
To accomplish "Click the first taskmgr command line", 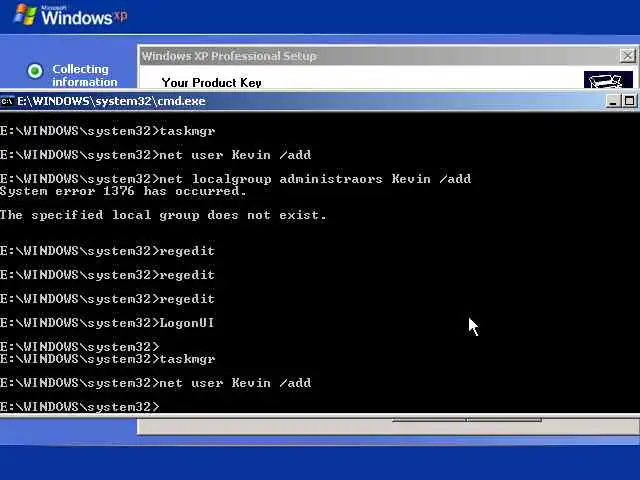I will pos(108,131).
